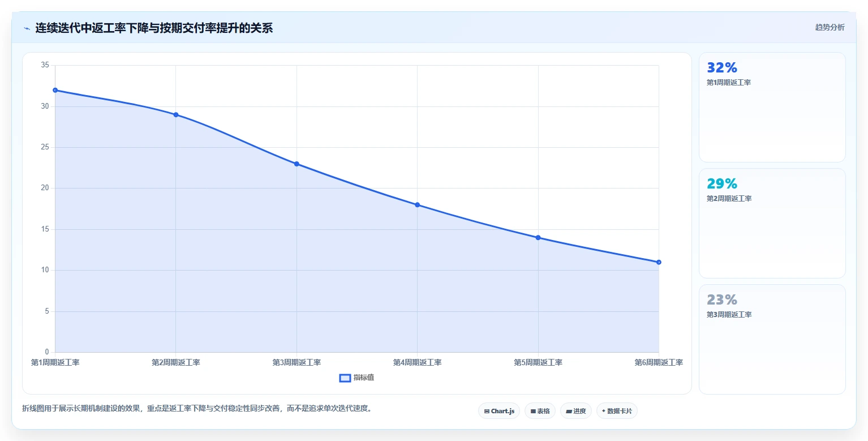
Task: Select the 表格 tag chip
Action: 540,411
